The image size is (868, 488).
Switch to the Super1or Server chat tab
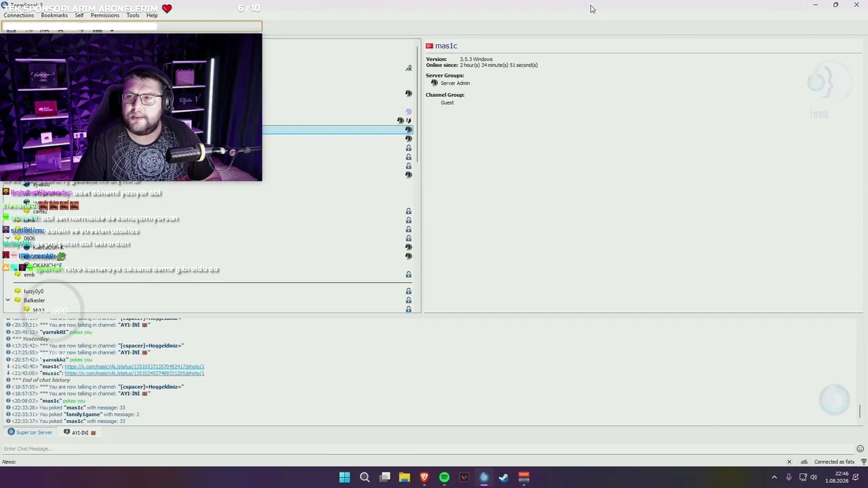[30, 432]
